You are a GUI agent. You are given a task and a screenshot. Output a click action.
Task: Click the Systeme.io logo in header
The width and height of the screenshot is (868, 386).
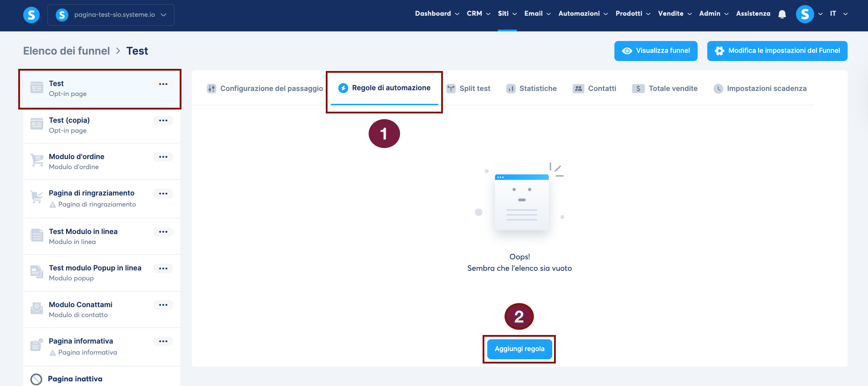31,15
